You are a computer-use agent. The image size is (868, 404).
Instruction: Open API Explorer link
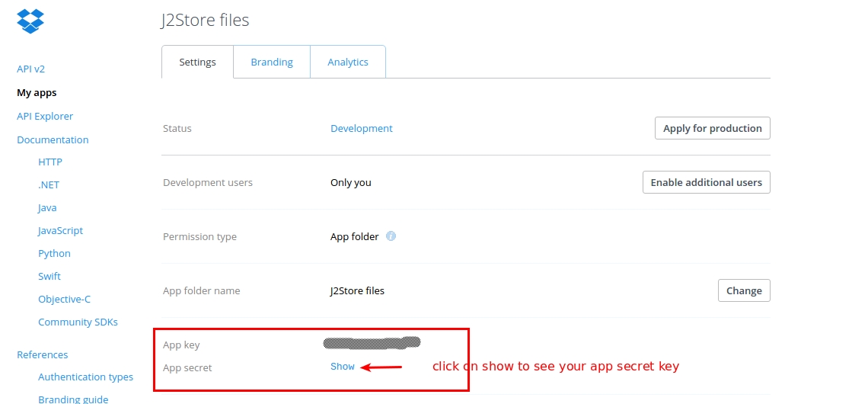(45, 116)
